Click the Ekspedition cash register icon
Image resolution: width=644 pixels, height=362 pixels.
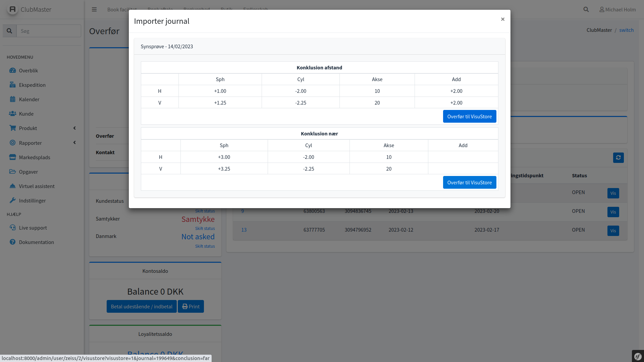click(12, 85)
